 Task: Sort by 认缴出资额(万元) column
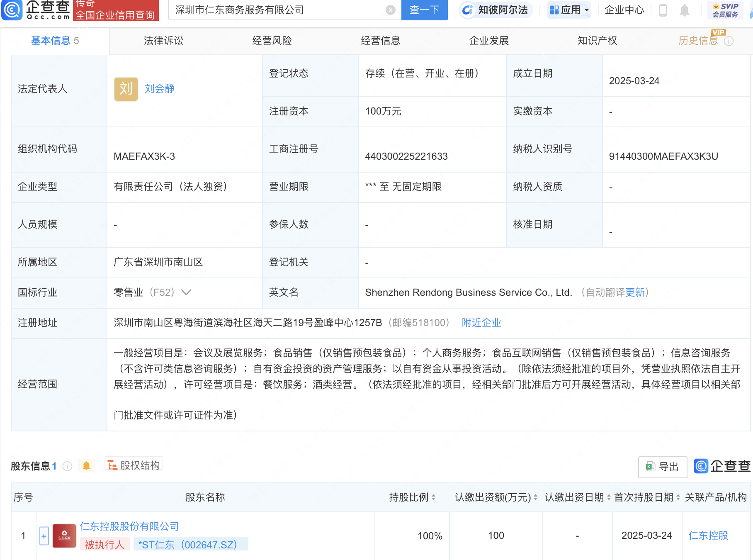[x=535, y=497]
